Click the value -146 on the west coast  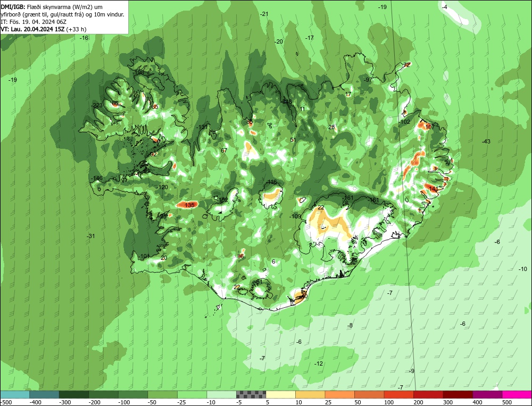(97, 178)
